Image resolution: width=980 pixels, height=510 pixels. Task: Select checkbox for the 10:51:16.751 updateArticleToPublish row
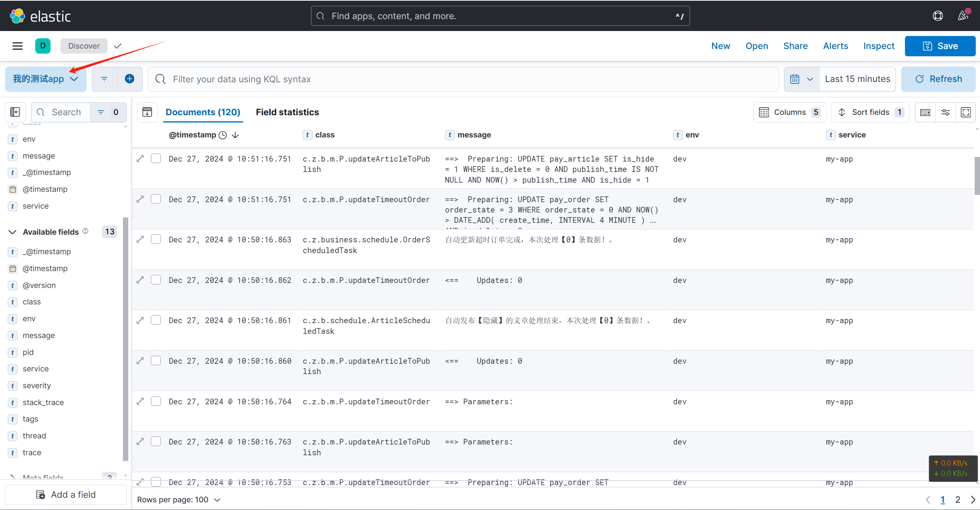(x=155, y=159)
